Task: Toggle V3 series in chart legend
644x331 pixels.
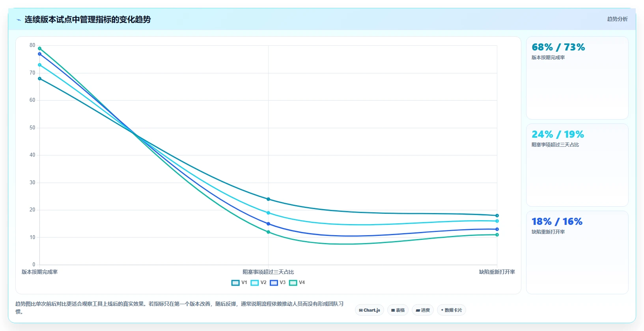Action: [278, 282]
